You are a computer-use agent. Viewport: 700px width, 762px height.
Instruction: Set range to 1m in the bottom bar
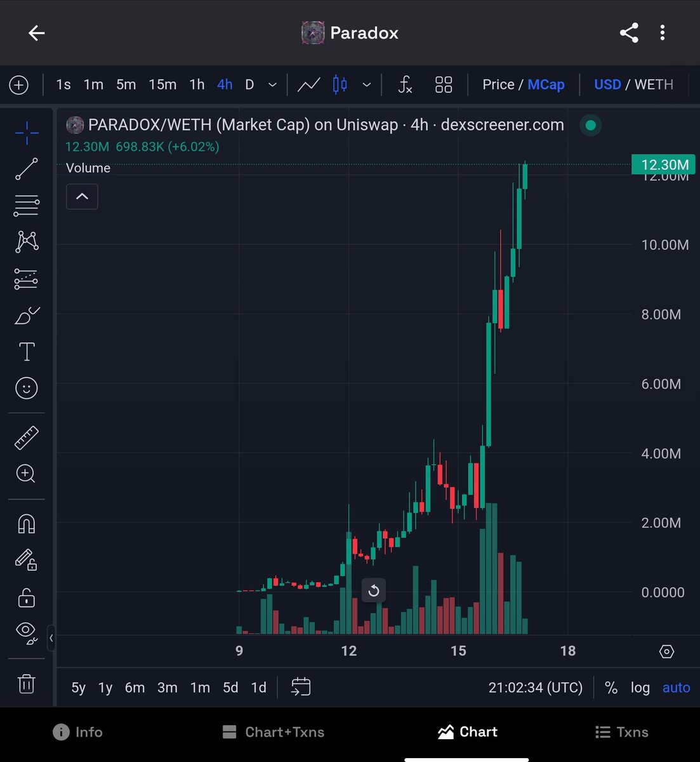tap(200, 688)
